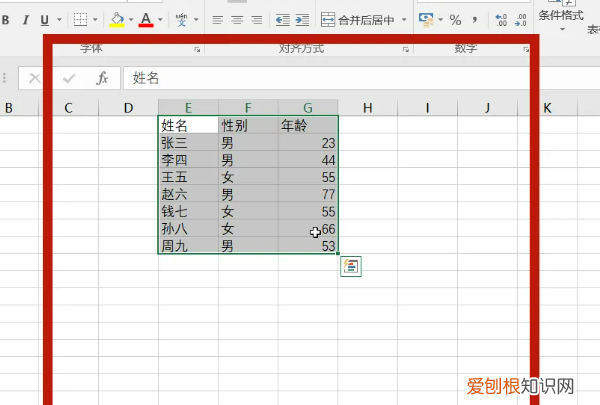Select the cell with 张三
Image resolution: width=600 pixels, height=405 pixels.
[x=188, y=142]
